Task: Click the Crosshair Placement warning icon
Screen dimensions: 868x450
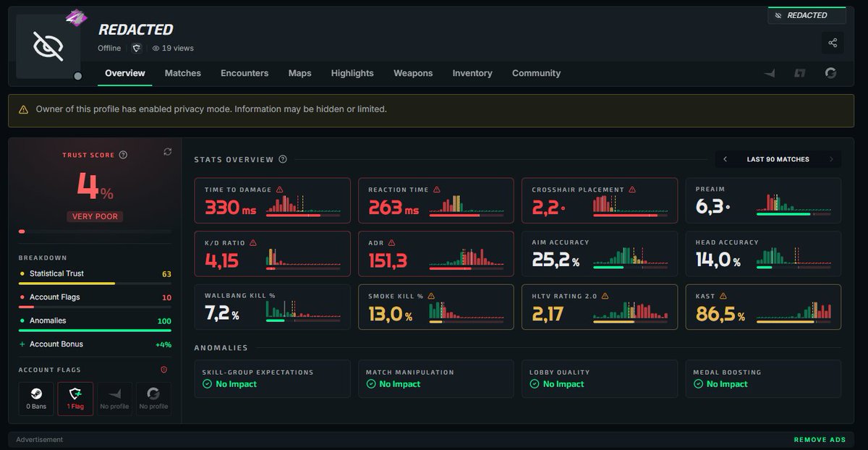Action: pos(631,190)
